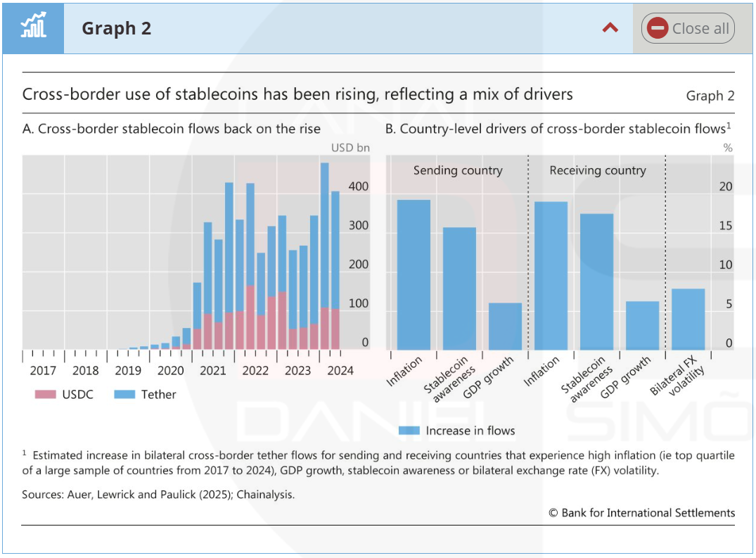756x558 pixels.
Task: Click the Receiving country Inflation bar
Action: tap(551, 276)
